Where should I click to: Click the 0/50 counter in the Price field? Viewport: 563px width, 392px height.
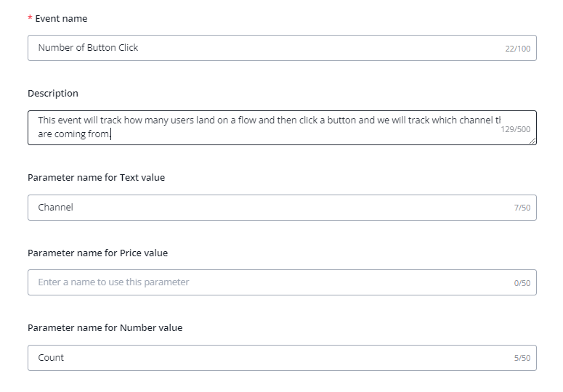[522, 283]
